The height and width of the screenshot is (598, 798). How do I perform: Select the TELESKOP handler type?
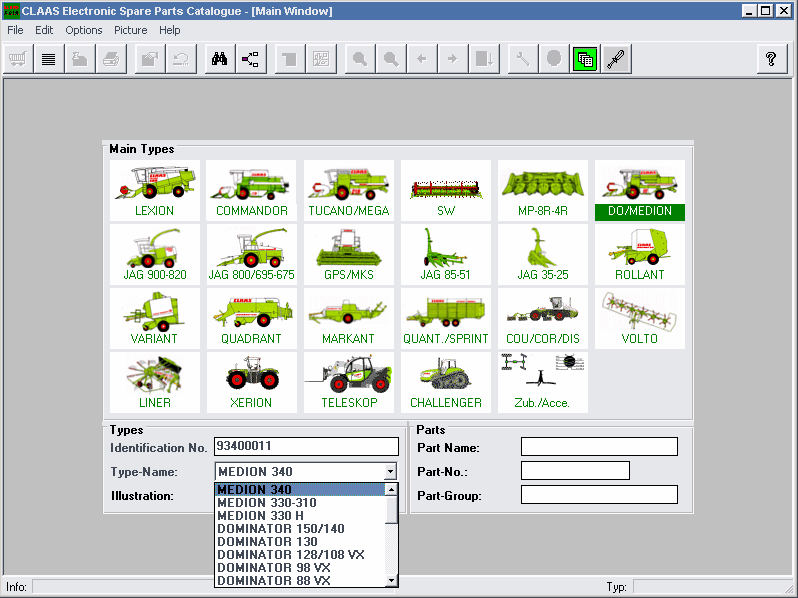click(x=349, y=383)
